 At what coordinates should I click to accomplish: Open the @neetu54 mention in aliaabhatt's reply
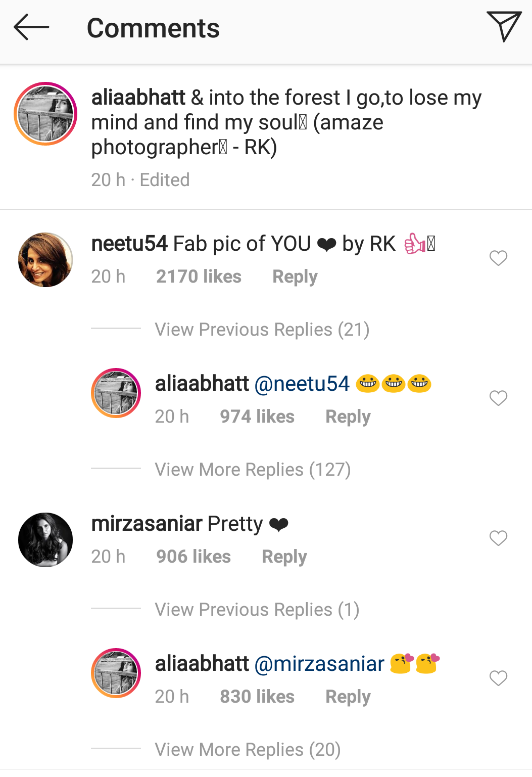point(302,383)
